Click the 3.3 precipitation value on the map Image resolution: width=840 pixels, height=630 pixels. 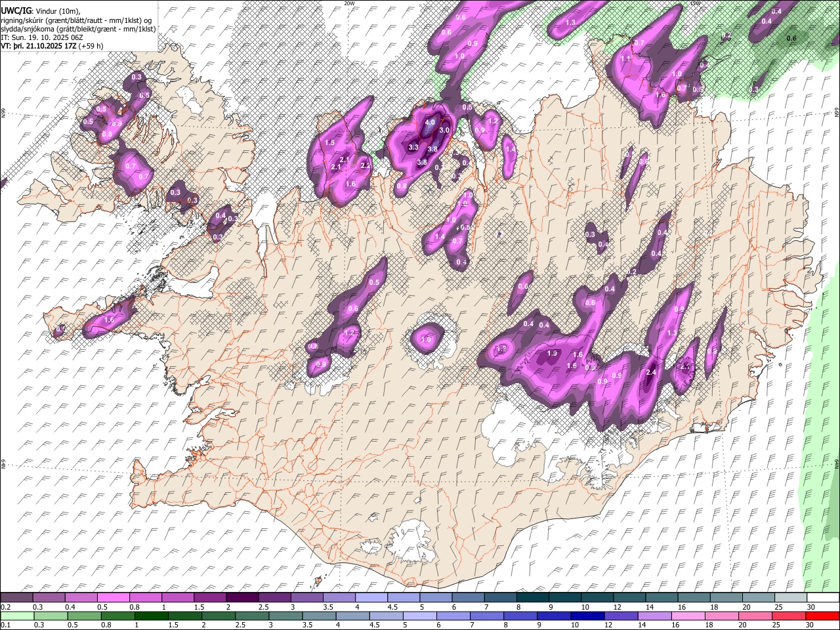pyautogui.click(x=413, y=148)
